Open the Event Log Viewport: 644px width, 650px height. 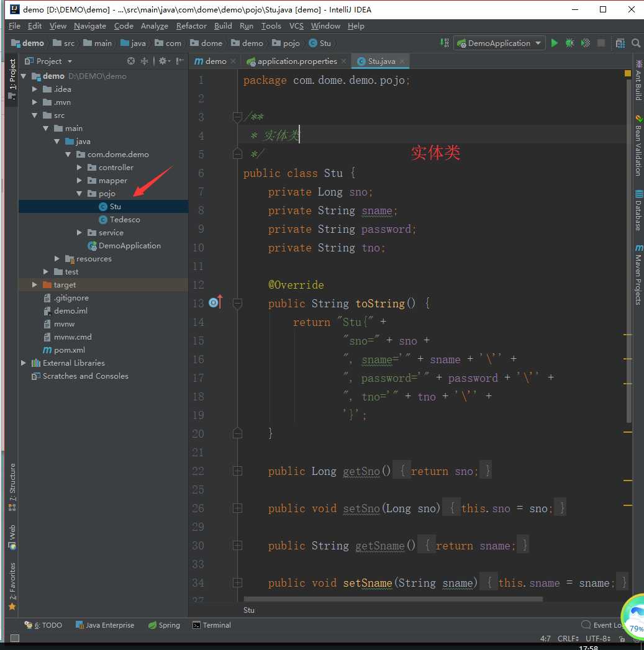[x=602, y=625]
